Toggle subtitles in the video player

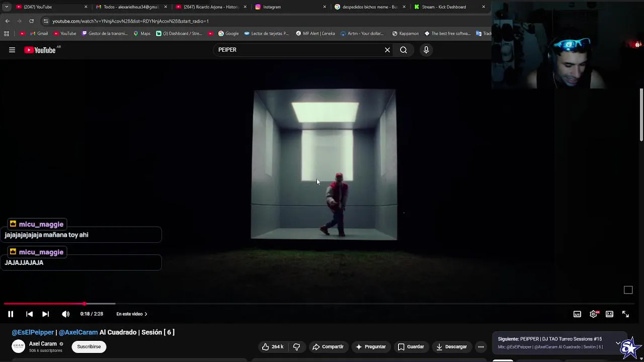coord(577,314)
